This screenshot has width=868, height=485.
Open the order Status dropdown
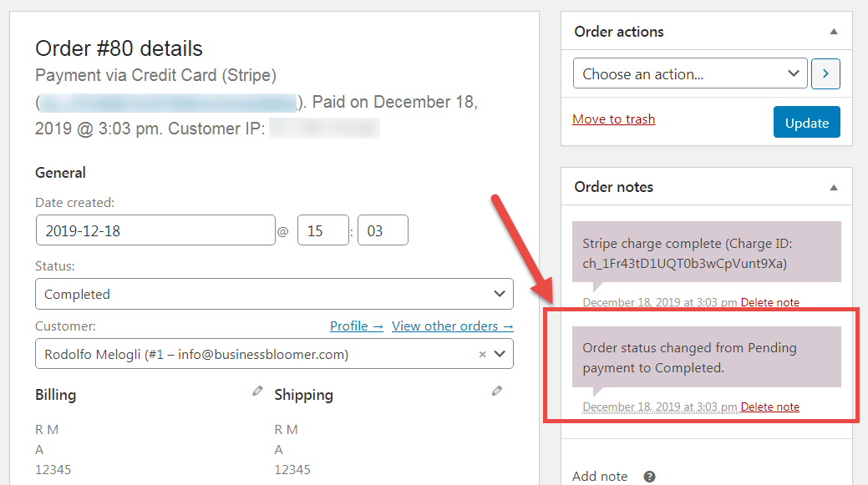click(x=274, y=294)
